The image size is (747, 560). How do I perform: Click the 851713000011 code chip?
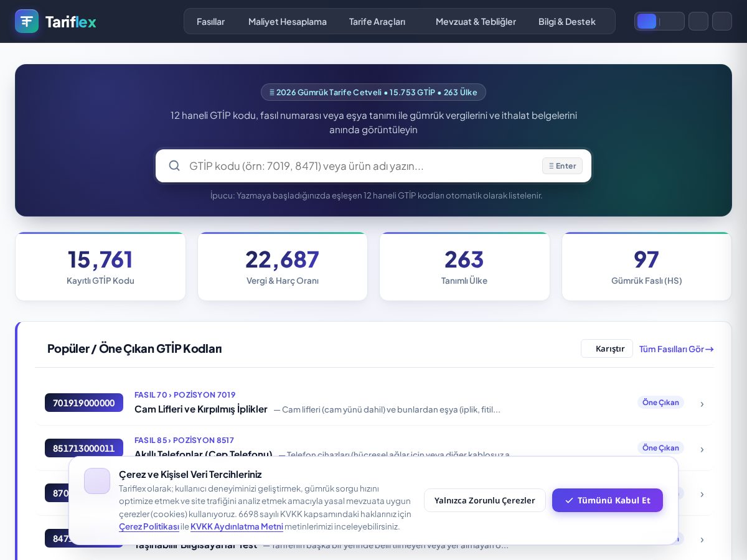tap(84, 448)
